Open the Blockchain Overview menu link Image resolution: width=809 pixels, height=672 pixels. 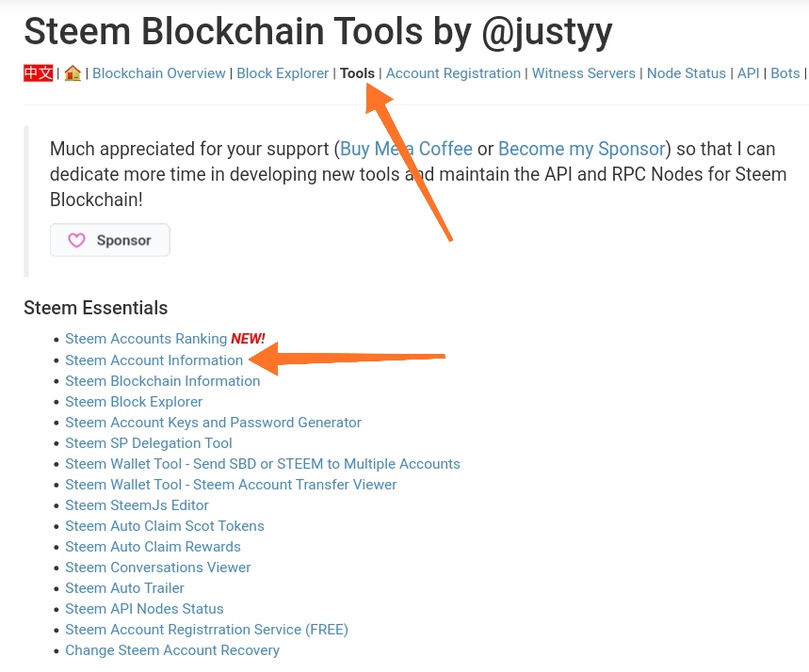[159, 73]
